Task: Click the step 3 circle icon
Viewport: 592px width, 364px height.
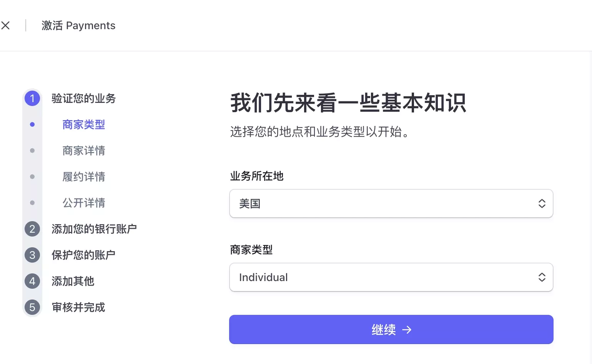Action: (x=32, y=255)
